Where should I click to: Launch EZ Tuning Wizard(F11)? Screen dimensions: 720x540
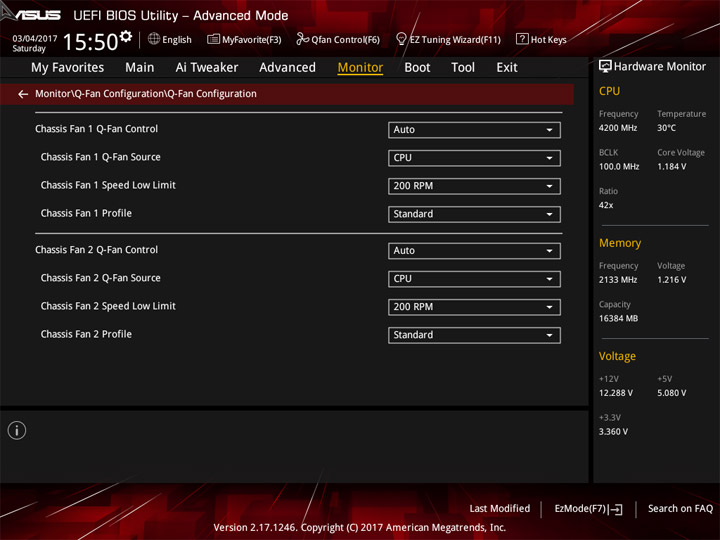coord(448,39)
